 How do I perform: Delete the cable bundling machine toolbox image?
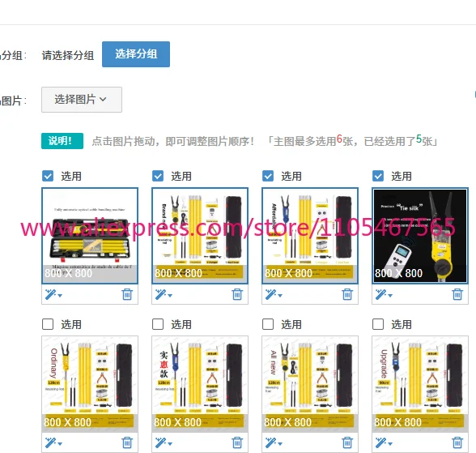127,294
